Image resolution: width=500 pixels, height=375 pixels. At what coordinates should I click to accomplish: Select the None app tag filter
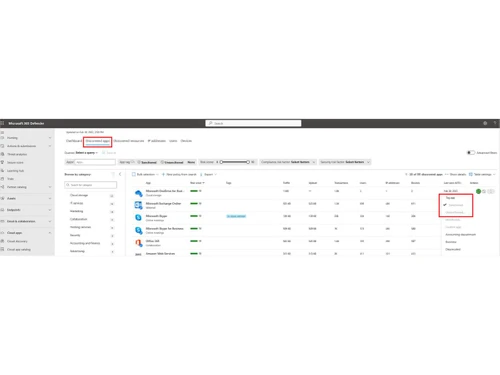tap(191, 162)
